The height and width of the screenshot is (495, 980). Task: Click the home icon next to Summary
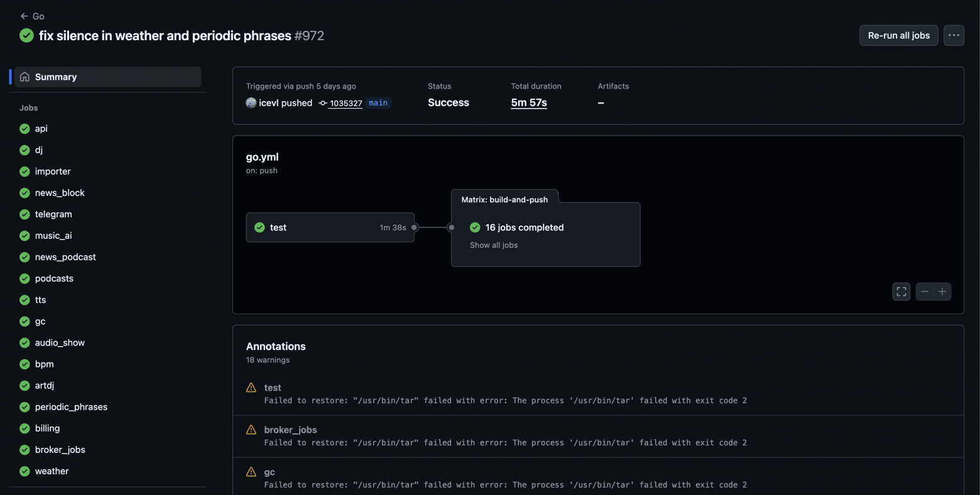click(x=24, y=76)
